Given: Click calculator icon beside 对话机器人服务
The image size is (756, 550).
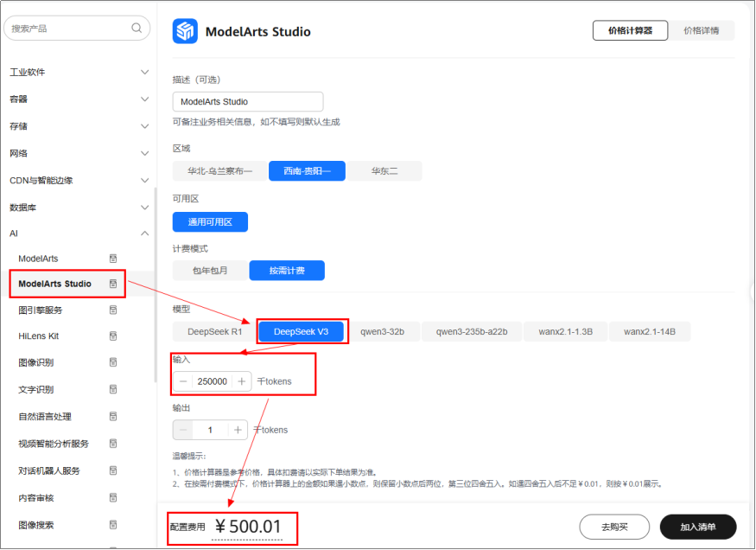Looking at the screenshot, I should coord(113,470).
